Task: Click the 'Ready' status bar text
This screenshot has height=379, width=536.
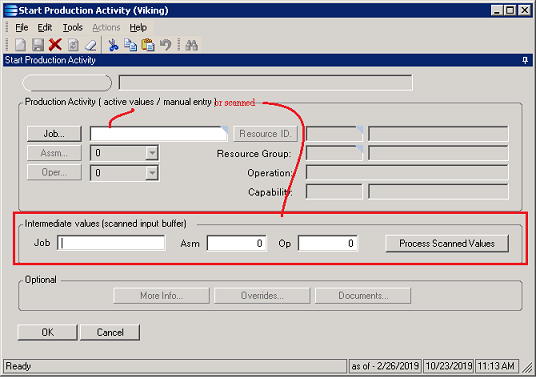Action: [x=18, y=366]
